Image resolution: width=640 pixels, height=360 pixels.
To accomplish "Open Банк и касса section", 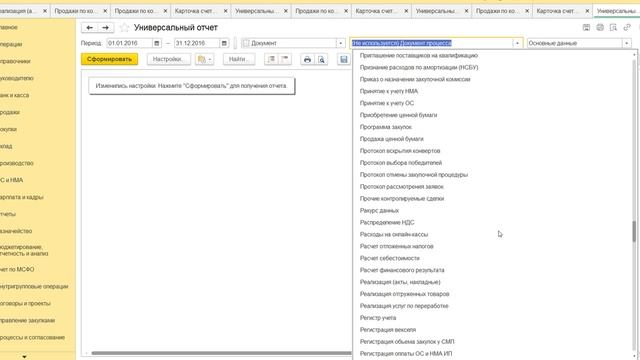I will pyautogui.click(x=15, y=95).
